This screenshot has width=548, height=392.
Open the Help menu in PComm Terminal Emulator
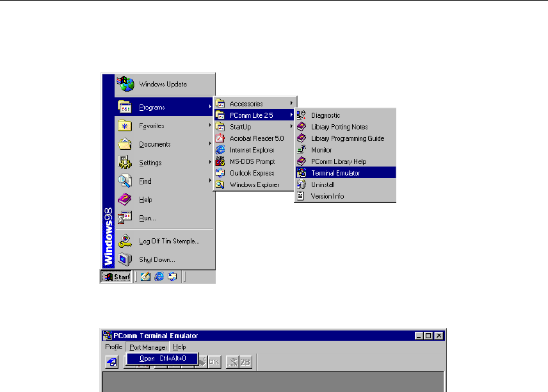pos(179,347)
